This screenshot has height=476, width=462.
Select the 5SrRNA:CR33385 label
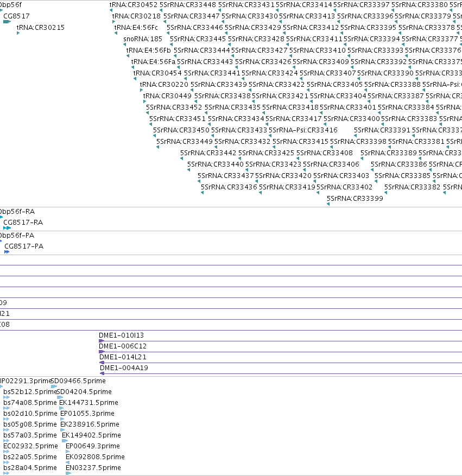point(402,176)
